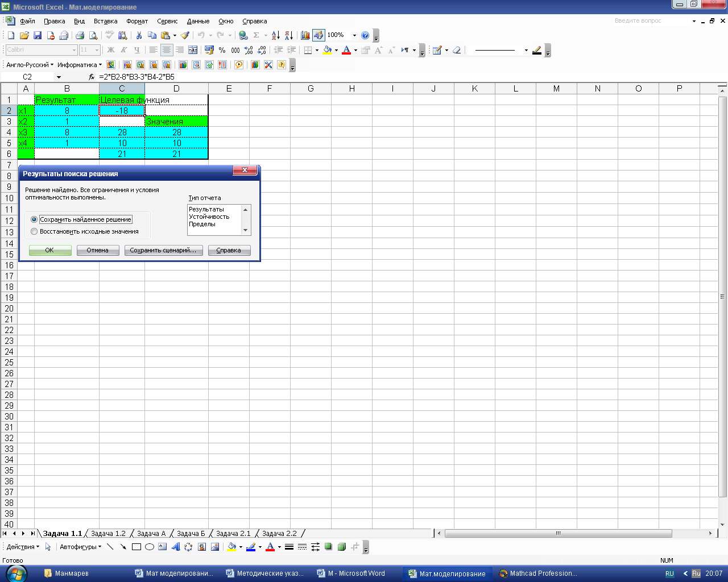Click the Сохранить сценарий button
Viewport: 728px width, 582px height.
[163, 250]
